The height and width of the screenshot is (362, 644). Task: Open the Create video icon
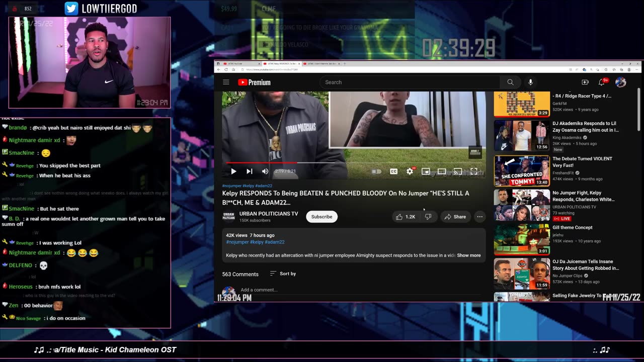click(x=585, y=82)
